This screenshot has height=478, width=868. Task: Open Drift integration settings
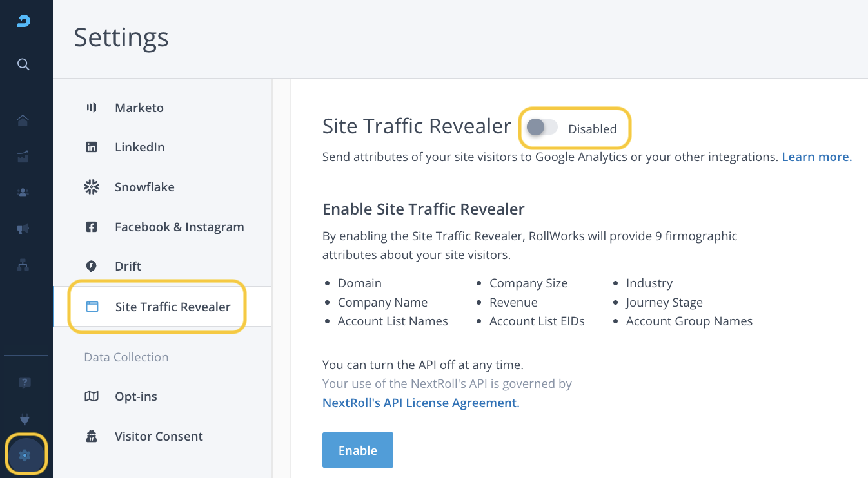[128, 266]
